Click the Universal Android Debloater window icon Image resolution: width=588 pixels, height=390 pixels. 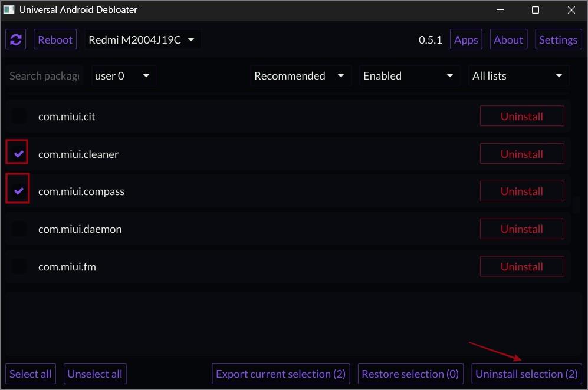9,10
